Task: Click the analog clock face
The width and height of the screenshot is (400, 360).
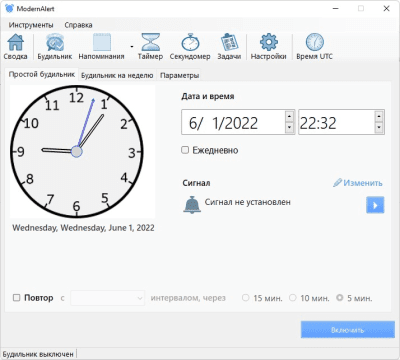Action: click(x=77, y=152)
